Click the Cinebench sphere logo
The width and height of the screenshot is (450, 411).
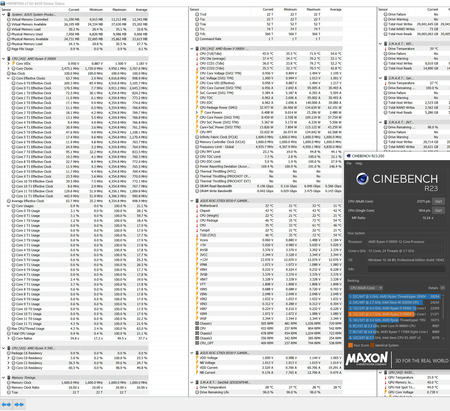(362, 179)
